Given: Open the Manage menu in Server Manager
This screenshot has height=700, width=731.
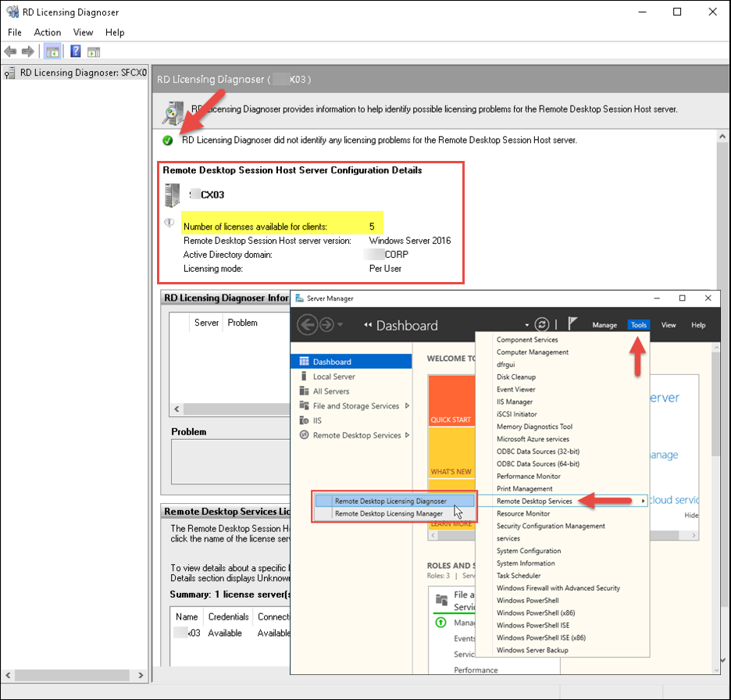Looking at the screenshot, I should [604, 325].
